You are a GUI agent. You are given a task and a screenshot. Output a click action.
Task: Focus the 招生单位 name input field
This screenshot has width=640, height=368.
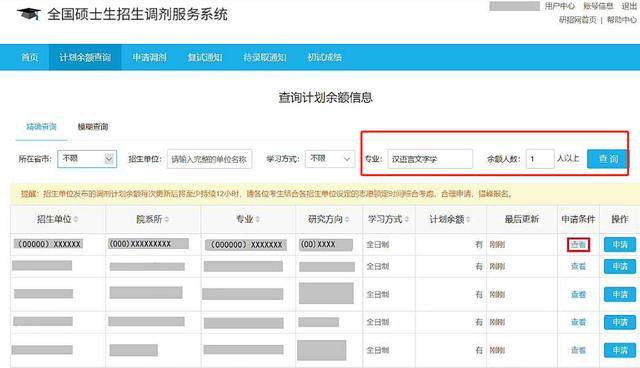tap(209, 159)
